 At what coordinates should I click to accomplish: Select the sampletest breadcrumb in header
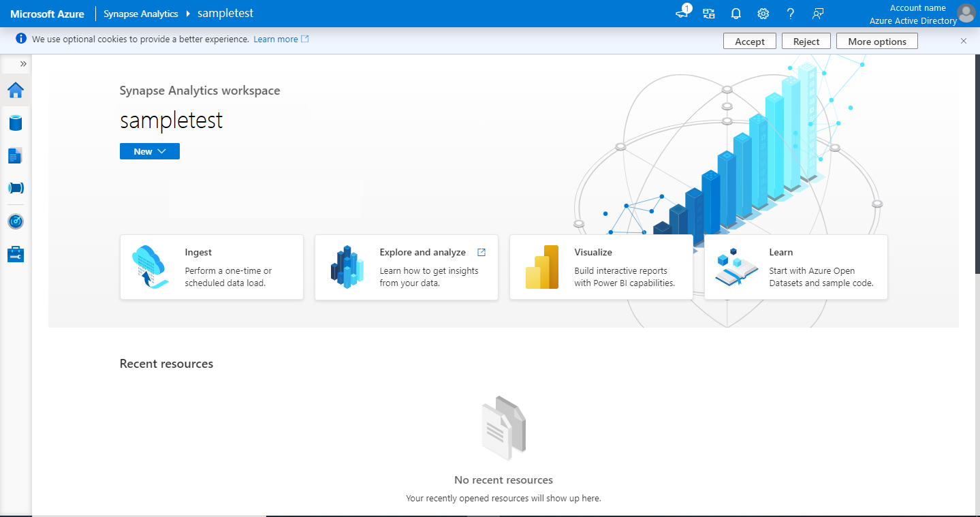point(225,14)
